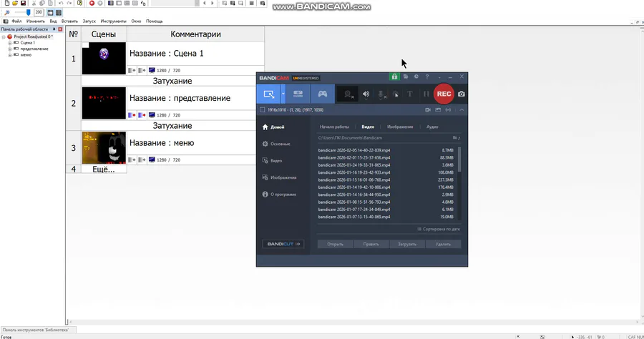Toggle speaker sound recording in Bandicam
644x339 pixels.
click(366, 94)
